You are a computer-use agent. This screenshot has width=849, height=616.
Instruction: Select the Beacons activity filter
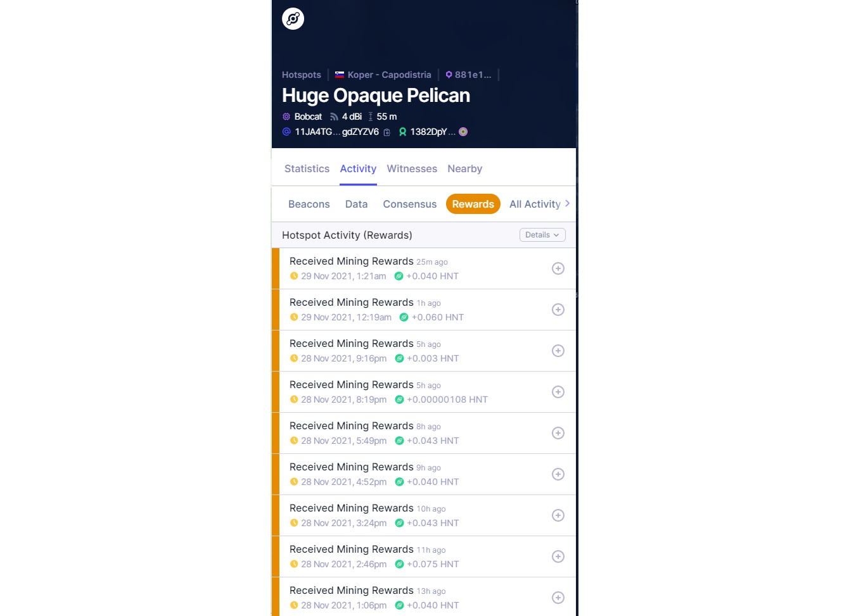tap(309, 204)
